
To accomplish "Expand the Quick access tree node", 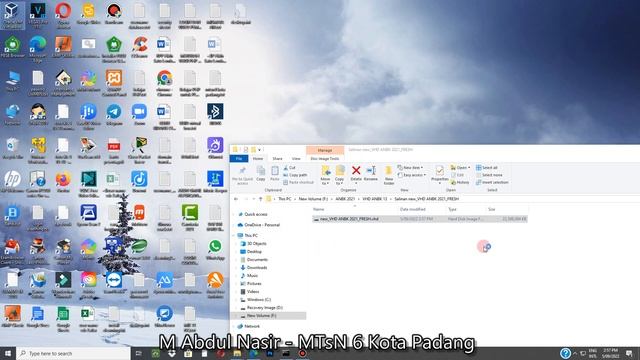I will pyautogui.click(x=233, y=214).
